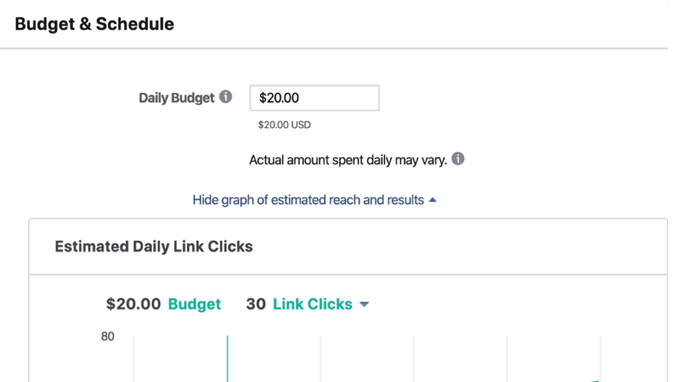Hide graph of estimated reach and results

pyautogui.click(x=308, y=200)
